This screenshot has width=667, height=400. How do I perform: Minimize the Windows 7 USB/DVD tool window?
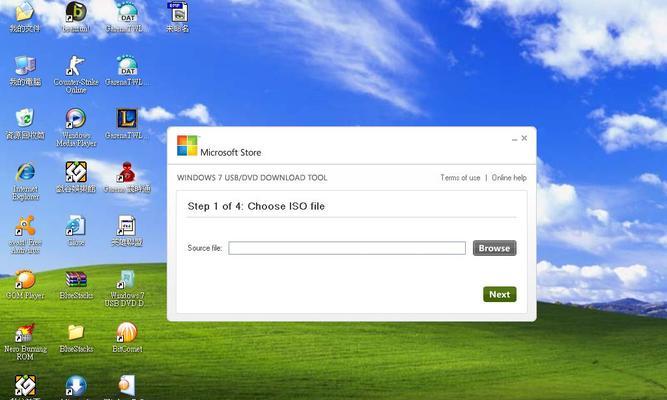coord(514,139)
